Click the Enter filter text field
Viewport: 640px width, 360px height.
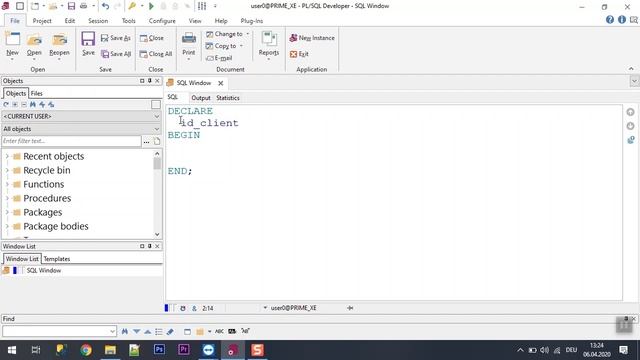(71, 141)
